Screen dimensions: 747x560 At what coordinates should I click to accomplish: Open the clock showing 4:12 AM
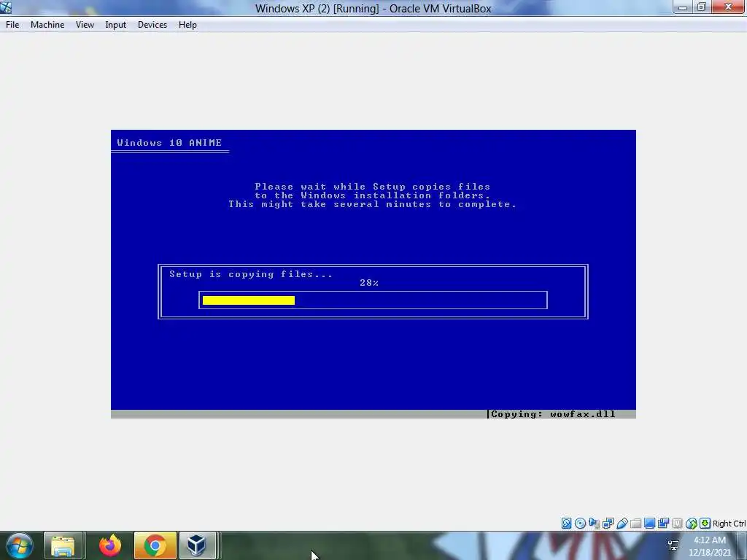pos(709,546)
